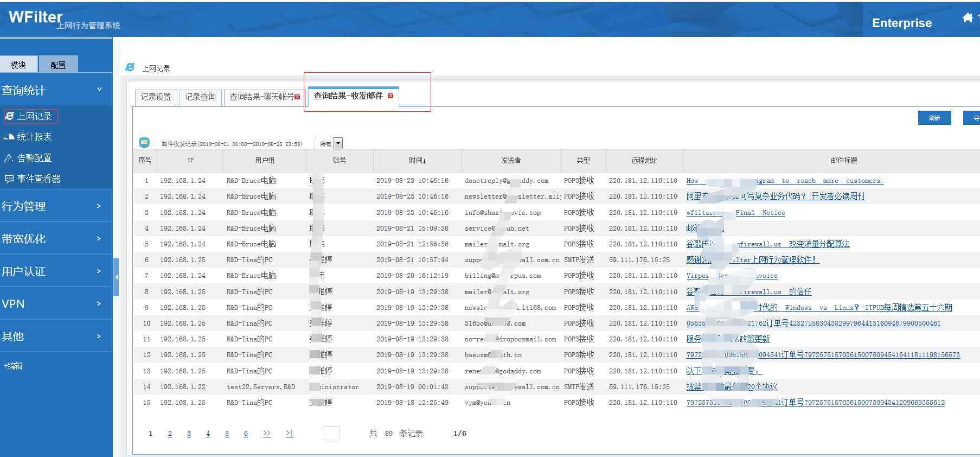
Task: Expand the 其他 section
Action: (56, 336)
